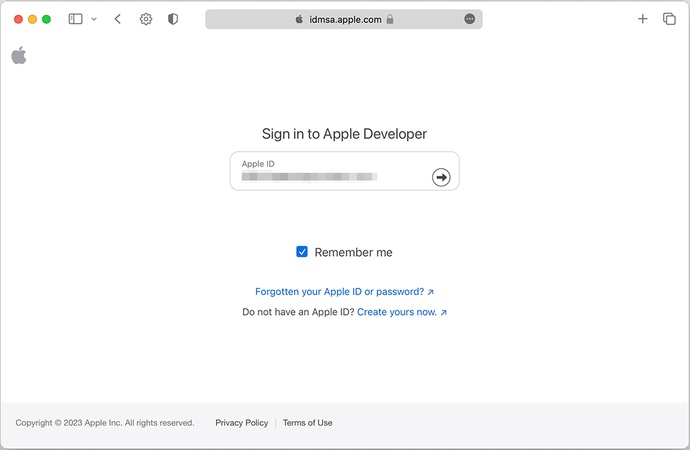This screenshot has width=690, height=450.
Task: Open the sidebar options dropdown chevron
Action: [94, 19]
